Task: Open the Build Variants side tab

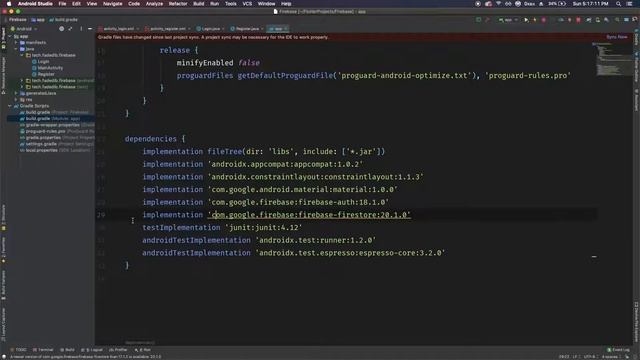Action: tap(3, 286)
